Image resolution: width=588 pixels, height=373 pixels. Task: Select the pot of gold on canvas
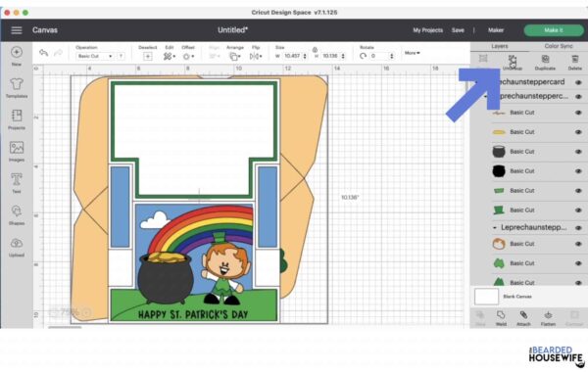click(x=166, y=278)
